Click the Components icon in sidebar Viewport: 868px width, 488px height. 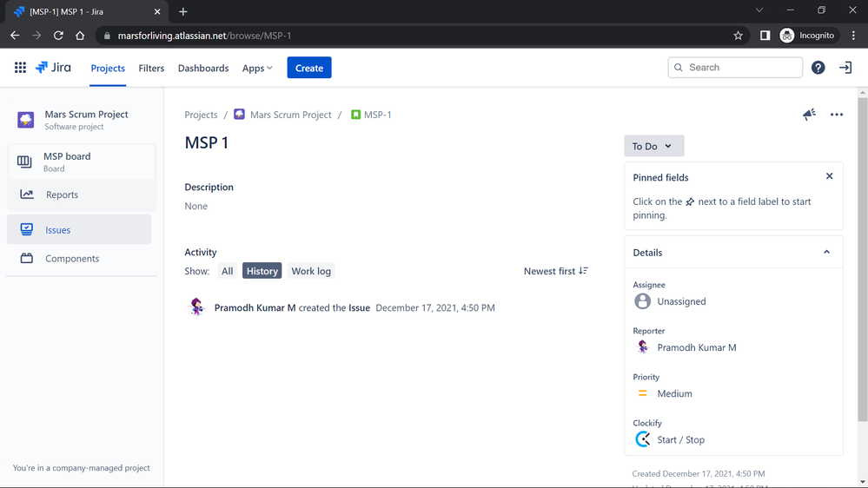tap(27, 259)
